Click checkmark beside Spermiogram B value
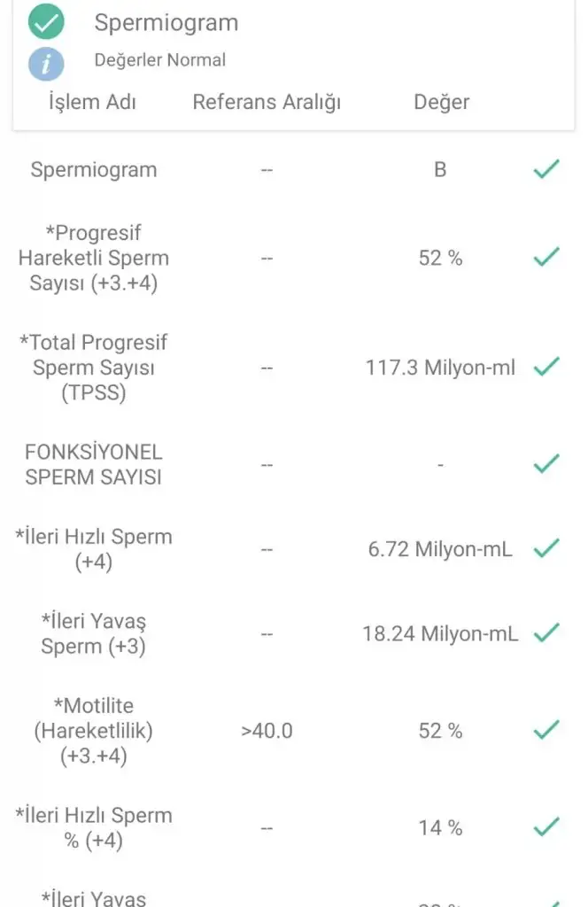 click(x=546, y=169)
